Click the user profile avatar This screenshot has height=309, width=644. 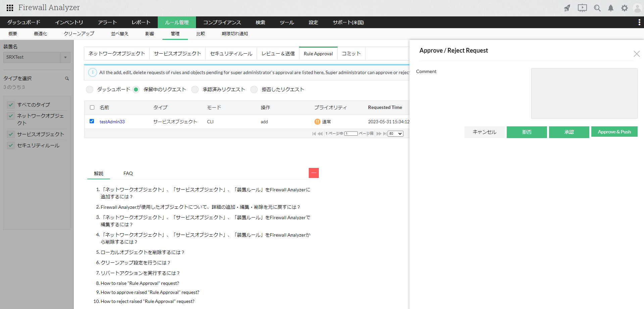(x=637, y=8)
